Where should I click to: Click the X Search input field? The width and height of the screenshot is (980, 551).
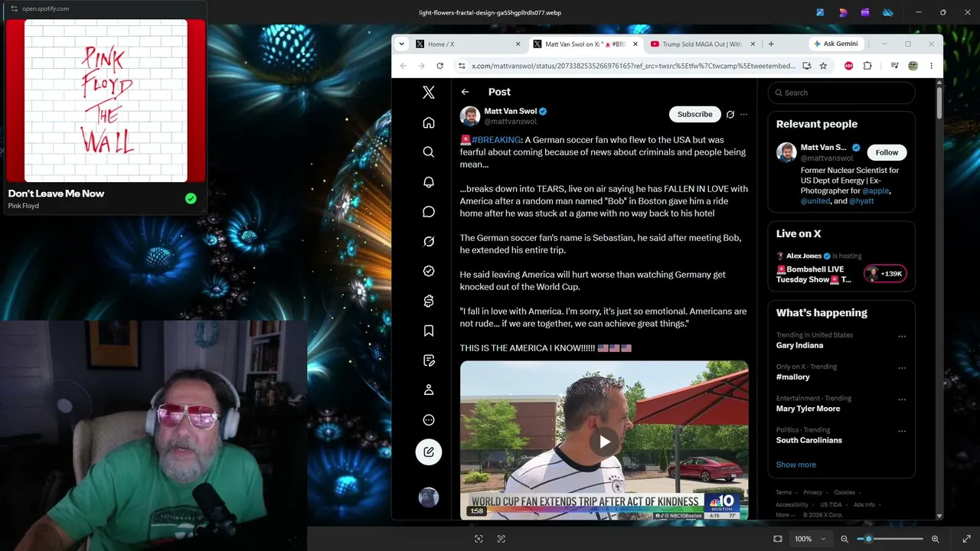tap(841, 93)
